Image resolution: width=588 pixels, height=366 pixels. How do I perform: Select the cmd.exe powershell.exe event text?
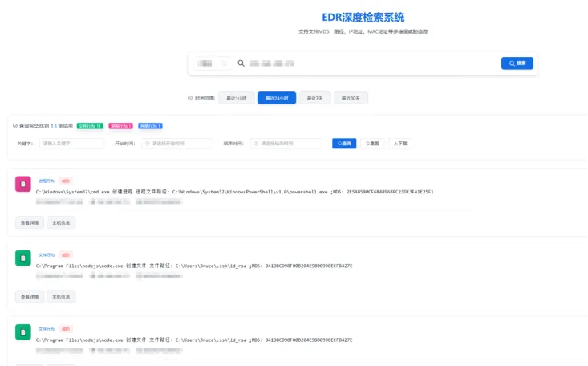pos(235,192)
